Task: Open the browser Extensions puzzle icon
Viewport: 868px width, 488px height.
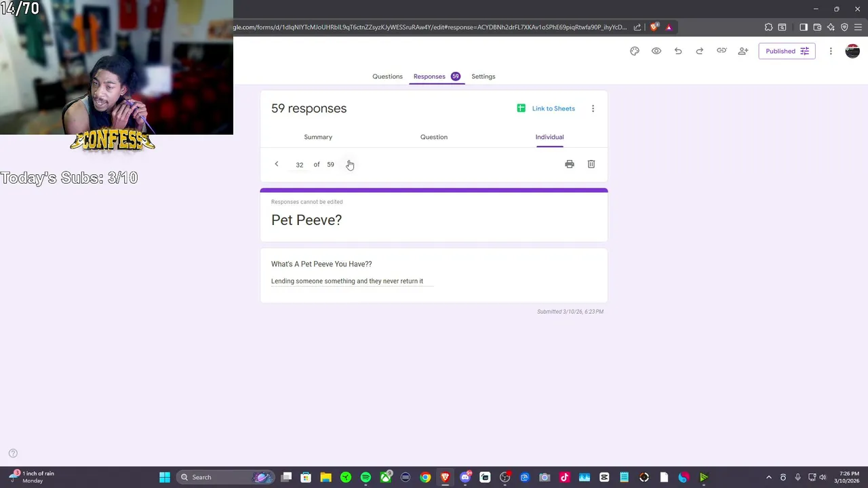Action: click(x=768, y=27)
